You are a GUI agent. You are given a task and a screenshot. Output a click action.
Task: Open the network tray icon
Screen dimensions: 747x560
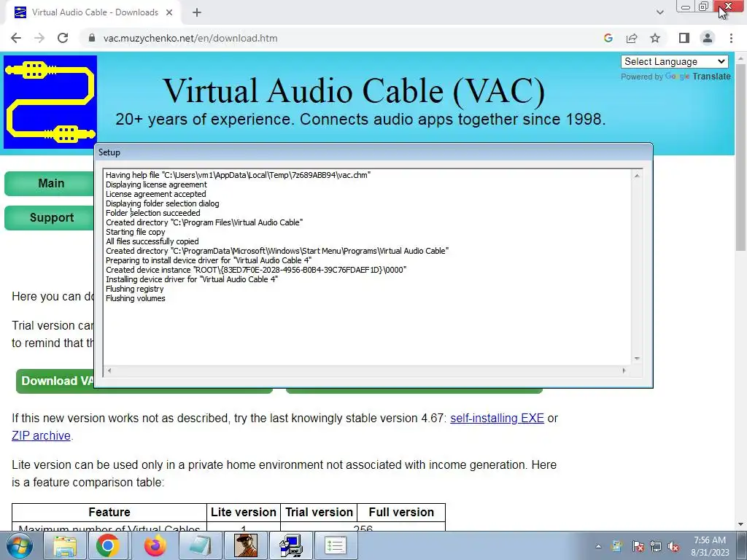tap(656, 546)
